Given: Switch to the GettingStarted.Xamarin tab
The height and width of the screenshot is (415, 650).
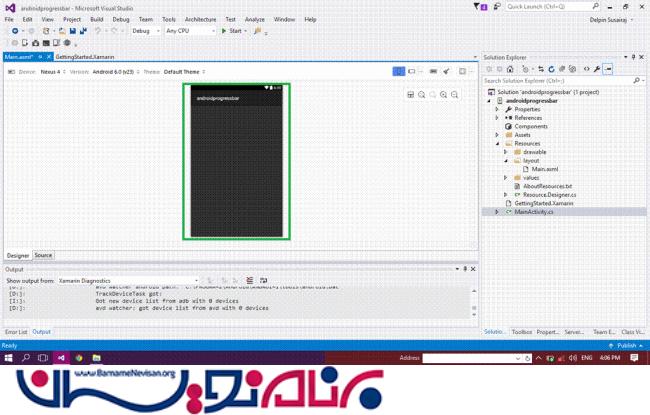Looking at the screenshot, I should tap(85, 57).
